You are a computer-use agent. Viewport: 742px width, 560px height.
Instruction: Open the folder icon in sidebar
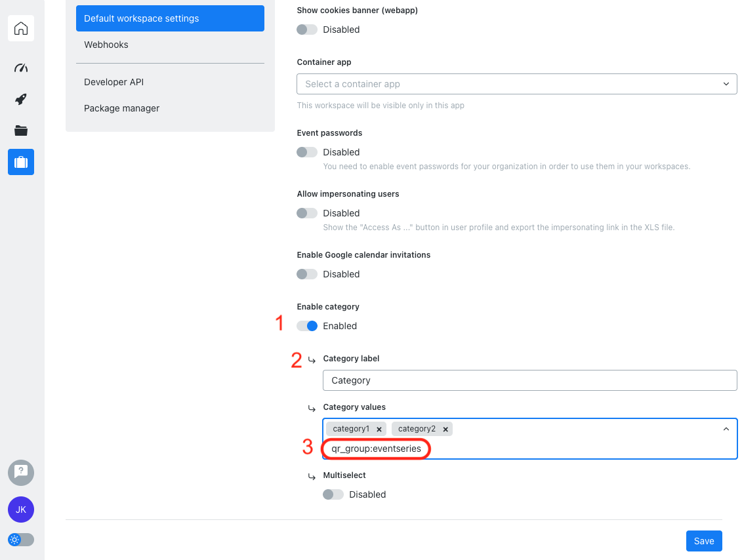(21, 130)
